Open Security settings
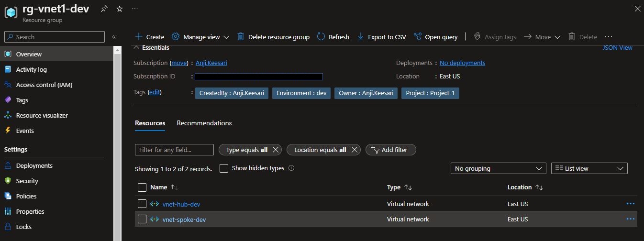This screenshot has height=241, width=644. (x=57, y=181)
